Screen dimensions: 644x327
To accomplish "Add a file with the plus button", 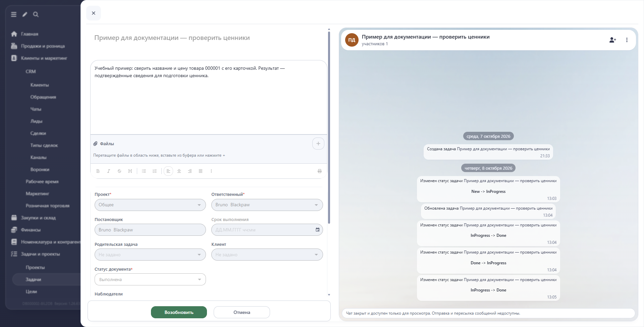I will pyautogui.click(x=318, y=144).
